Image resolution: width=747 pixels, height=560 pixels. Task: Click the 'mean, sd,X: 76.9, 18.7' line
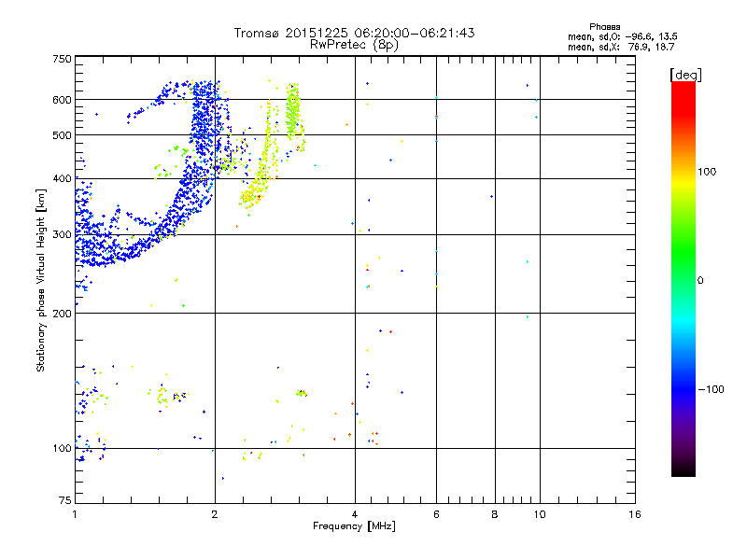click(x=621, y=47)
